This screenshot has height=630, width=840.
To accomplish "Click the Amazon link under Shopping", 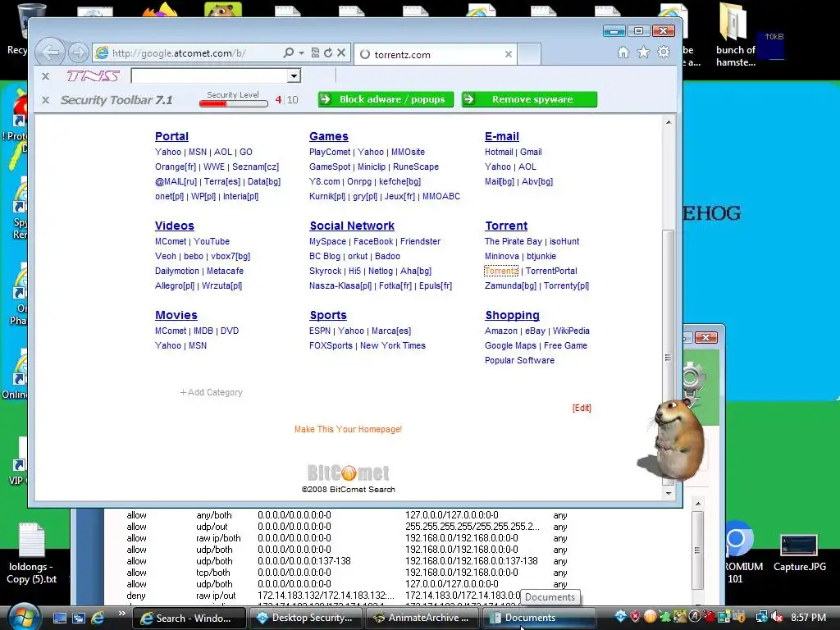I will [x=501, y=331].
